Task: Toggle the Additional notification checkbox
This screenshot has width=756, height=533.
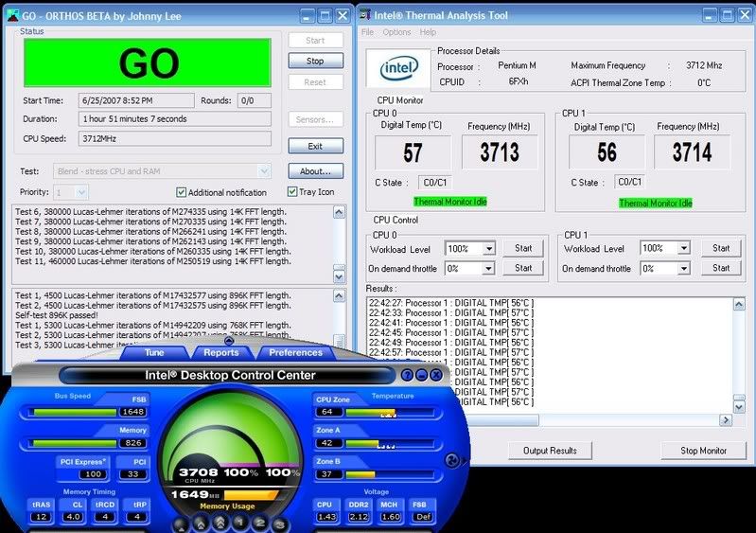Action: click(x=182, y=192)
